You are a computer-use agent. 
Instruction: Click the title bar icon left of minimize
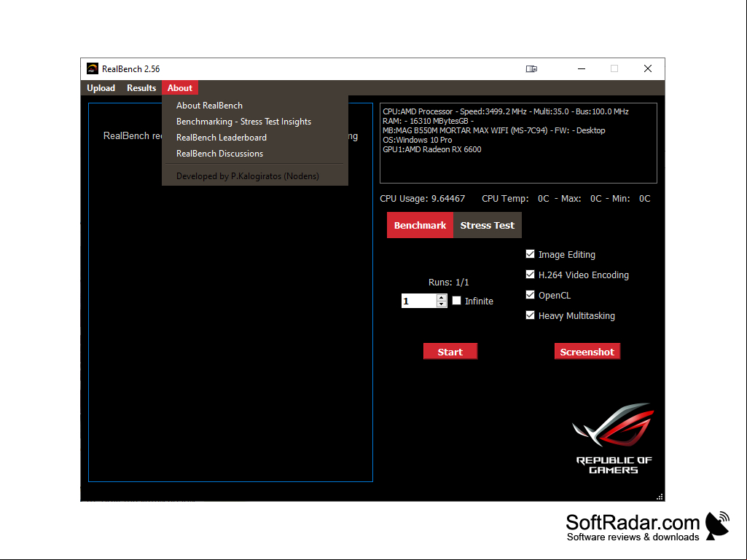click(531, 68)
